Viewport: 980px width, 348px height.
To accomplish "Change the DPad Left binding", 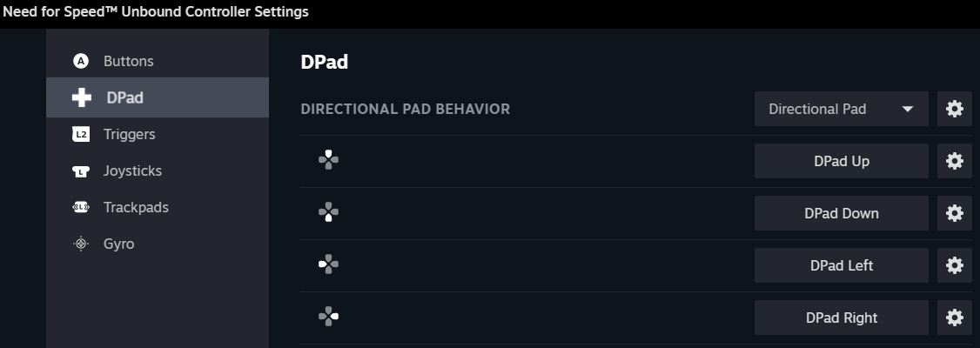I will [x=841, y=265].
